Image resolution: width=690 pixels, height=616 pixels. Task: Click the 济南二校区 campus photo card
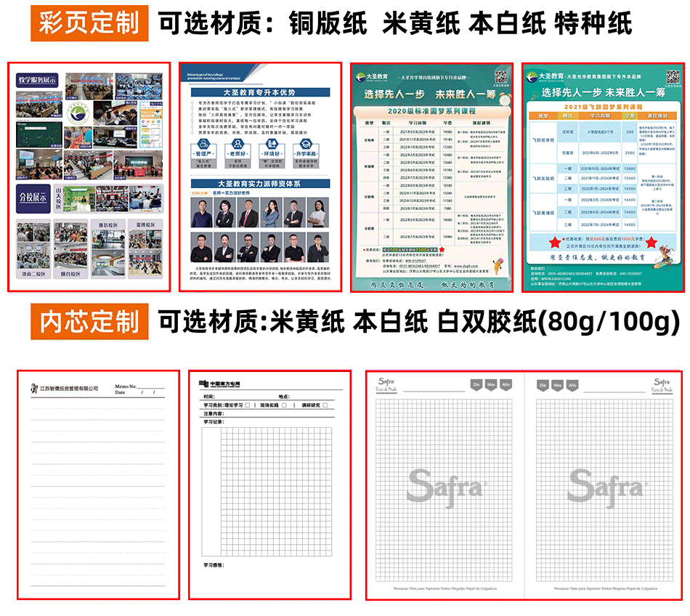click(33, 249)
